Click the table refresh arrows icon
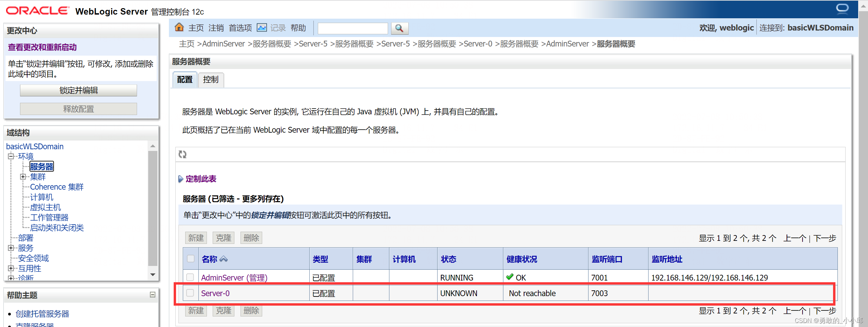Image resolution: width=868 pixels, height=327 pixels. click(182, 154)
